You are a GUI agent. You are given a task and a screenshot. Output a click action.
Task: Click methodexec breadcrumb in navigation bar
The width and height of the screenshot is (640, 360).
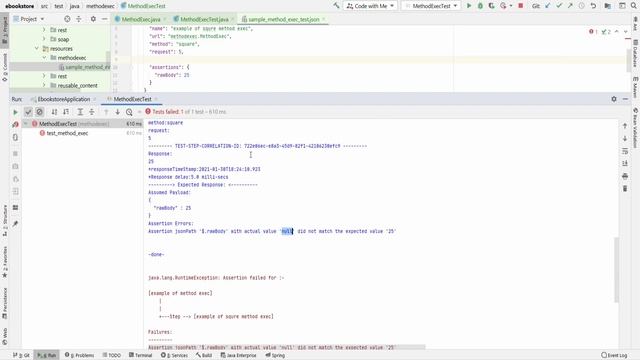pyautogui.click(x=100, y=6)
